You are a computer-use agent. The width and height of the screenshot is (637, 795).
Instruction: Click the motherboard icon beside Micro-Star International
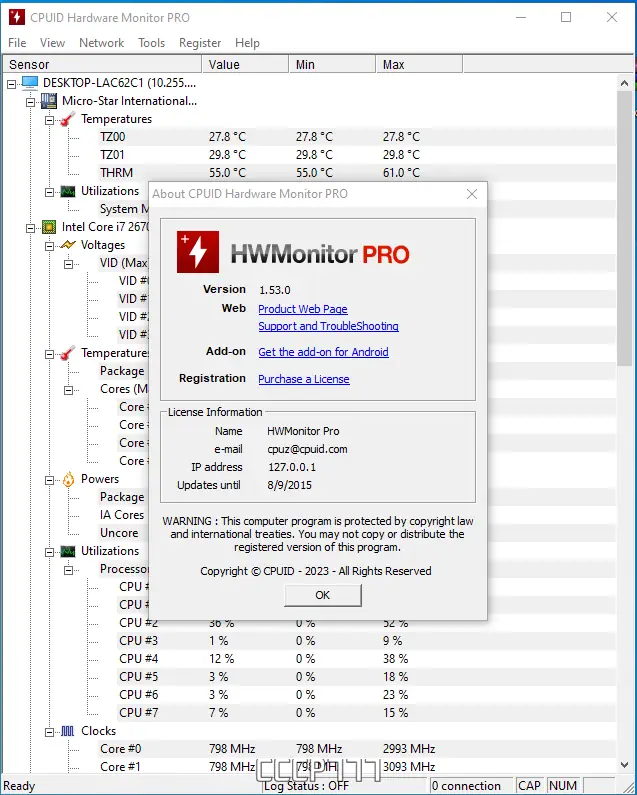pos(49,101)
